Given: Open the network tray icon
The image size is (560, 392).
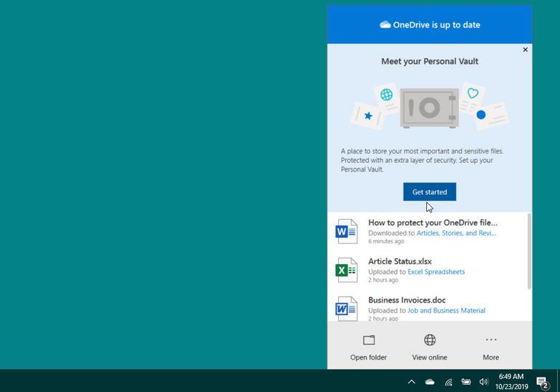Looking at the screenshot, I should coord(449,382).
